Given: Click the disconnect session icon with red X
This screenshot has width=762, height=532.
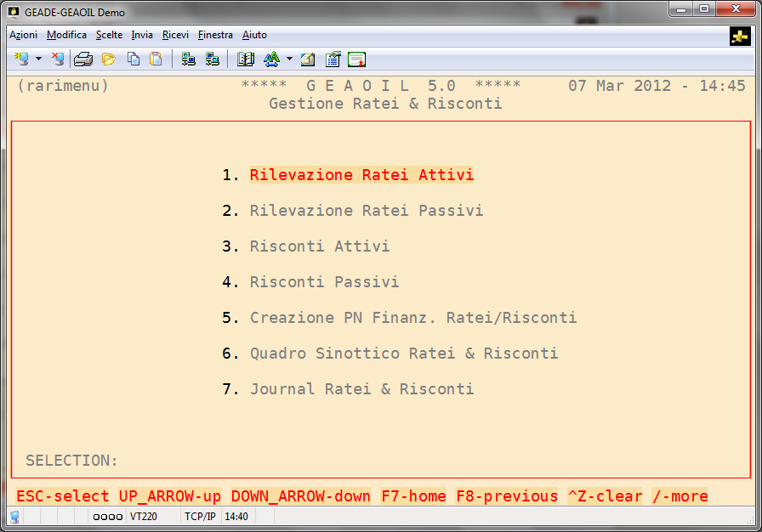Looking at the screenshot, I should [57, 59].
